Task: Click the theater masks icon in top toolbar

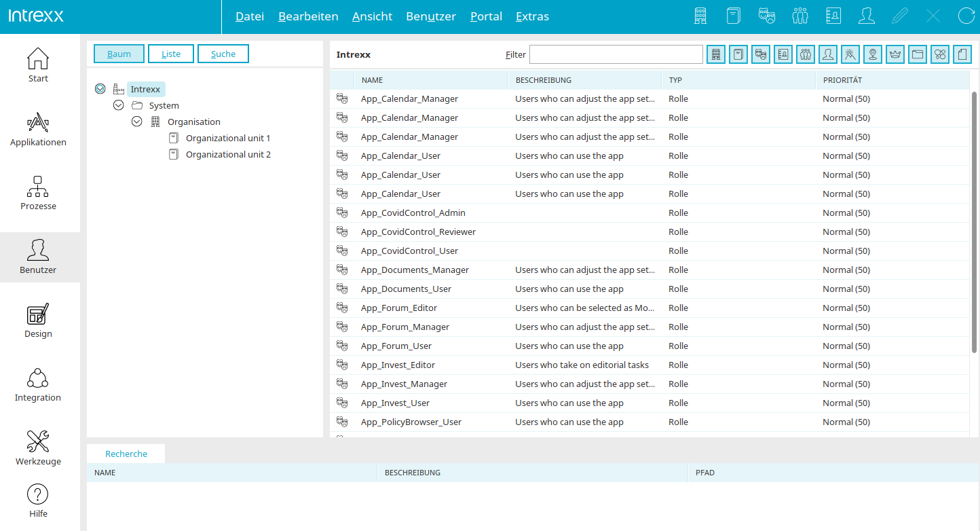Action: (x=767, y=16)
